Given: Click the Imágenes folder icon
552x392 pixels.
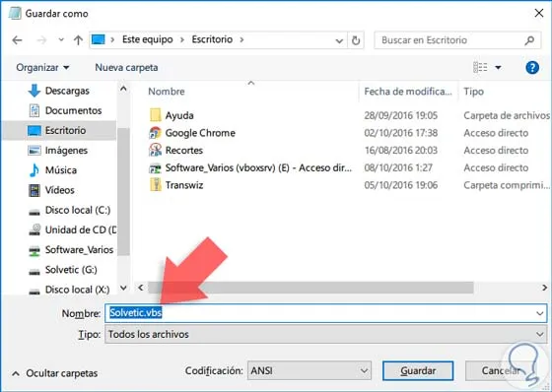Looking at the screenshot, I should tap(34, 151).
